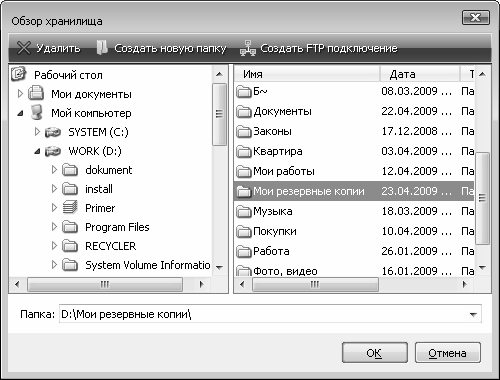Sort the file list by Имя column
The image size is (500, 380).
(307, 74)
